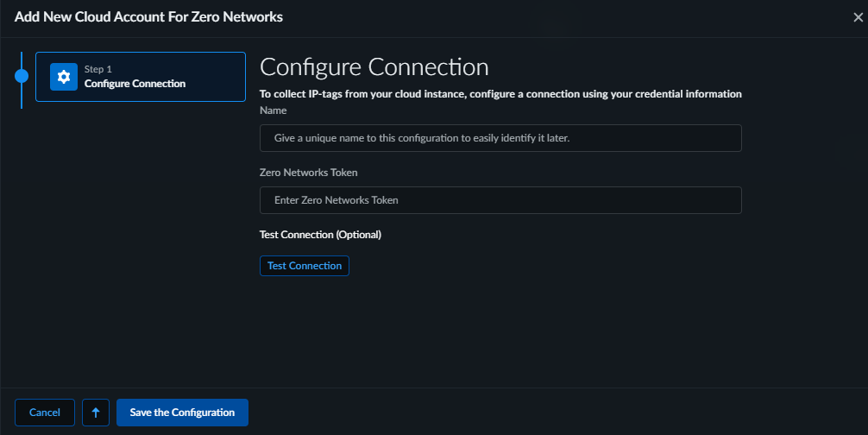Click the Zero Networks Token label

pyautogui.click(x=308, y=173)
